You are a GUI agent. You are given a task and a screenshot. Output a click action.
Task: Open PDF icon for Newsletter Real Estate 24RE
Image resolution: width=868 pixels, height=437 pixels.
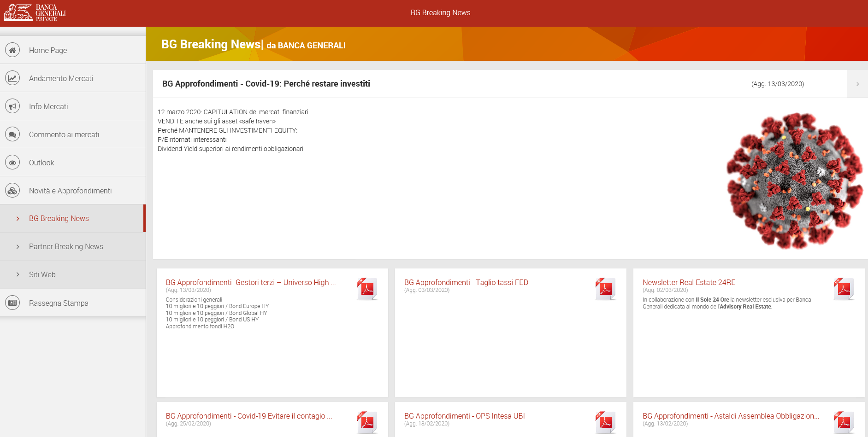click(x=844, y=289)
